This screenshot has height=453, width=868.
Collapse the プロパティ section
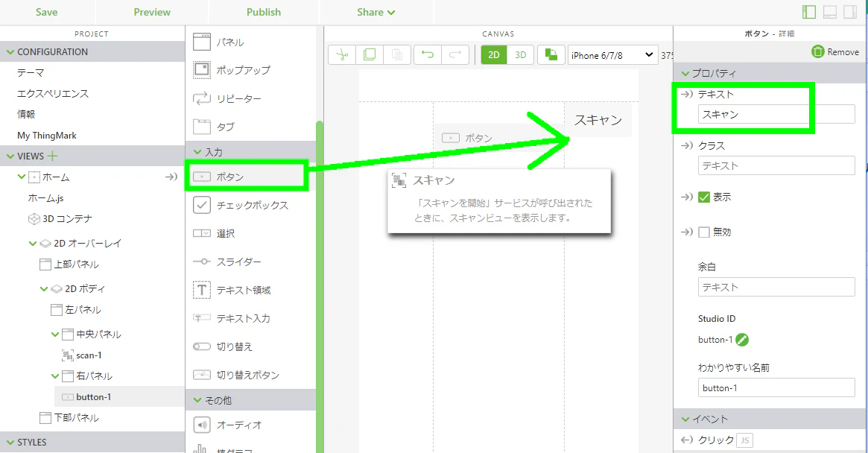(685, 73)
